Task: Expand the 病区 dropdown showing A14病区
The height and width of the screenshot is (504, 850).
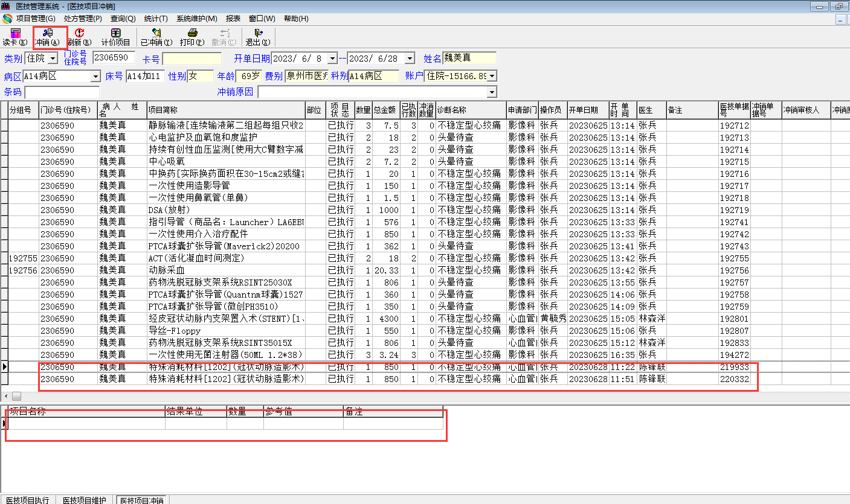Action: click(x=95, y=77)
